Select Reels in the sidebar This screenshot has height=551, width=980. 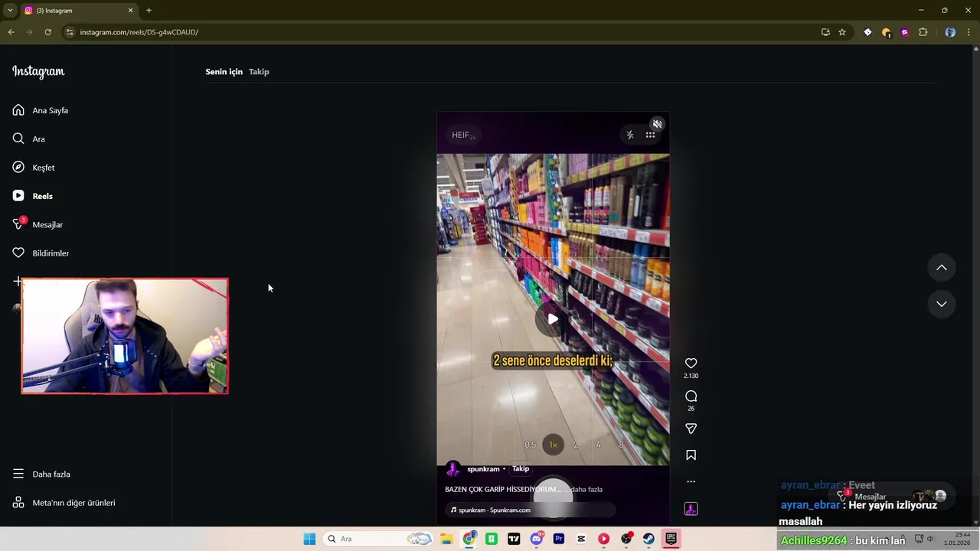(33, 196)
